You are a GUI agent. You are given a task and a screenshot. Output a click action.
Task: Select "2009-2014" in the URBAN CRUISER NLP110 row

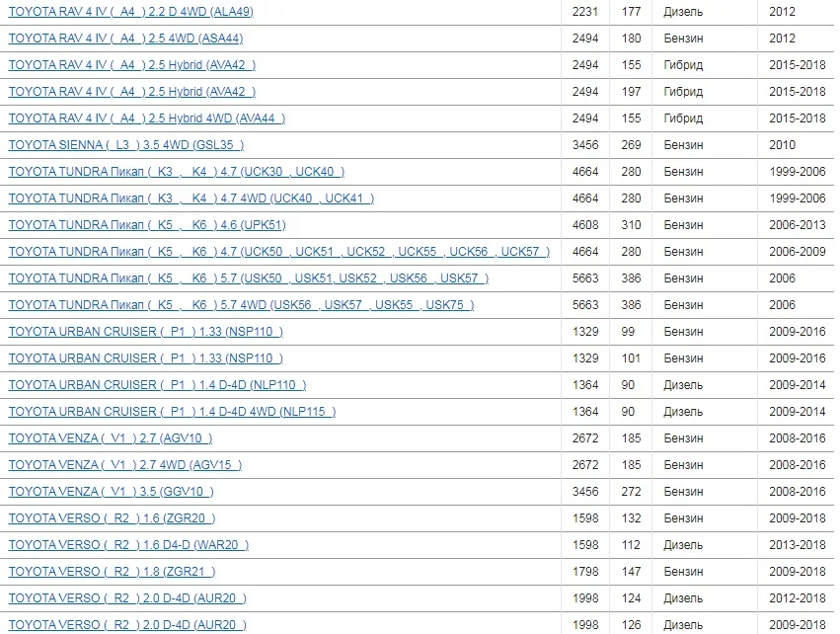[x=798, y=385]
